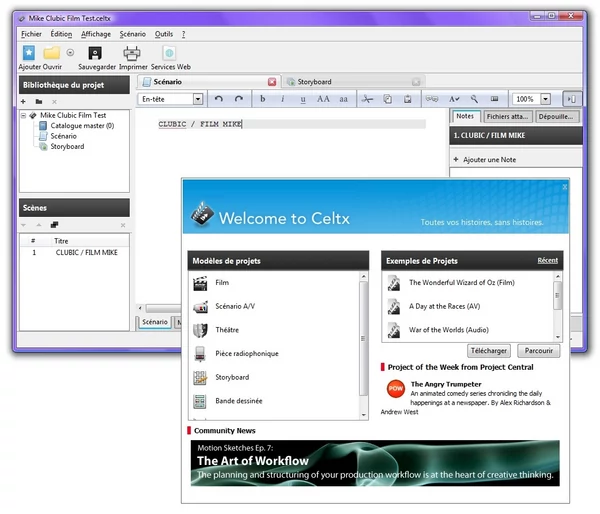This screenshot has height=514, width=600.
Task: Choose the Storyboard template in welcome dialog
Action: pyautogui.click(x=232, y=378)
